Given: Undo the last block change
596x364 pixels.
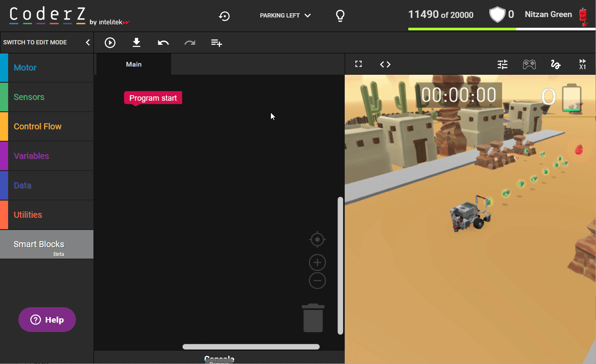Looking at the screenshot, I should 163,43.
